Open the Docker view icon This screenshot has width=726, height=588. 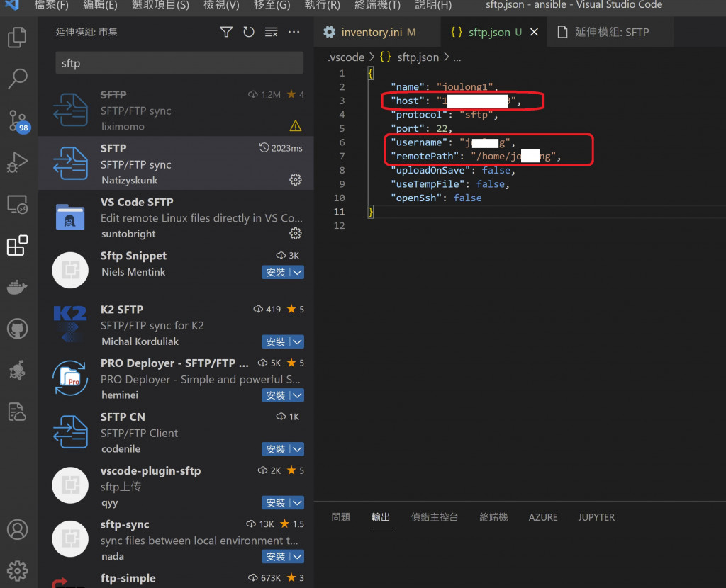coord(18,287)
